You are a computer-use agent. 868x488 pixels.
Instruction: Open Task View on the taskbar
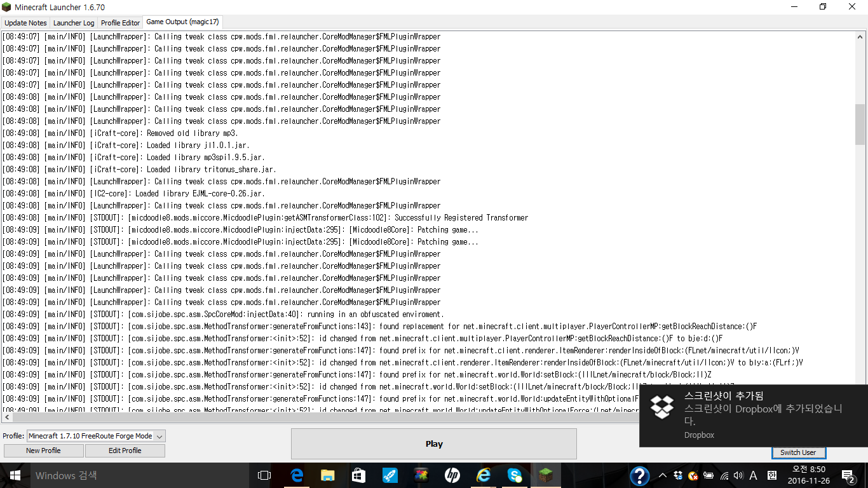(264, 475)
